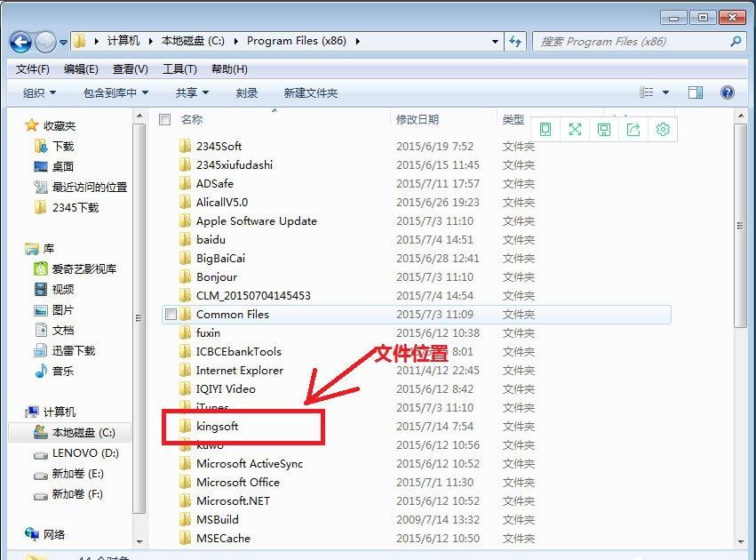This screenshot has width=756, height=560.
Task: Click the file list vertical scrollbar
Action: [740, 226]
